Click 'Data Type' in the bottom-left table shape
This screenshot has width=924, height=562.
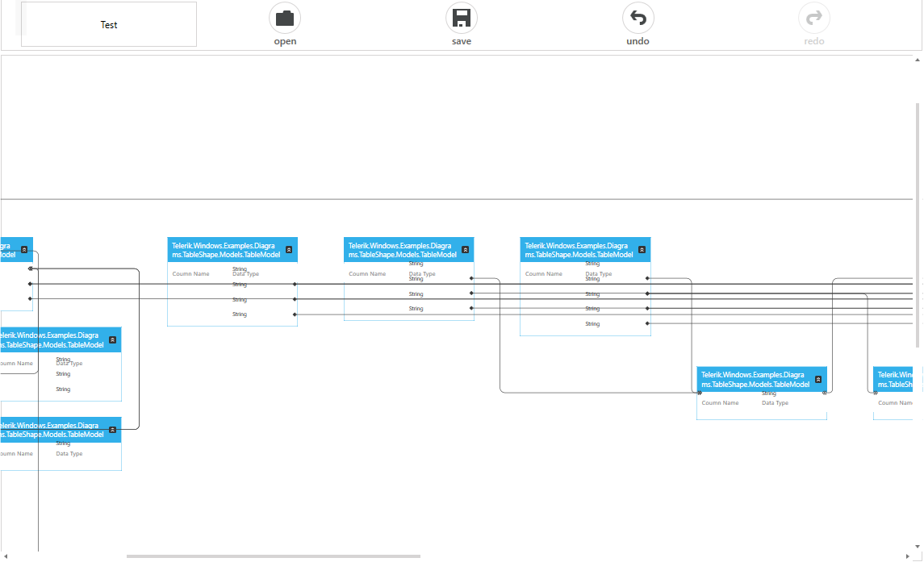pos(69,454)
